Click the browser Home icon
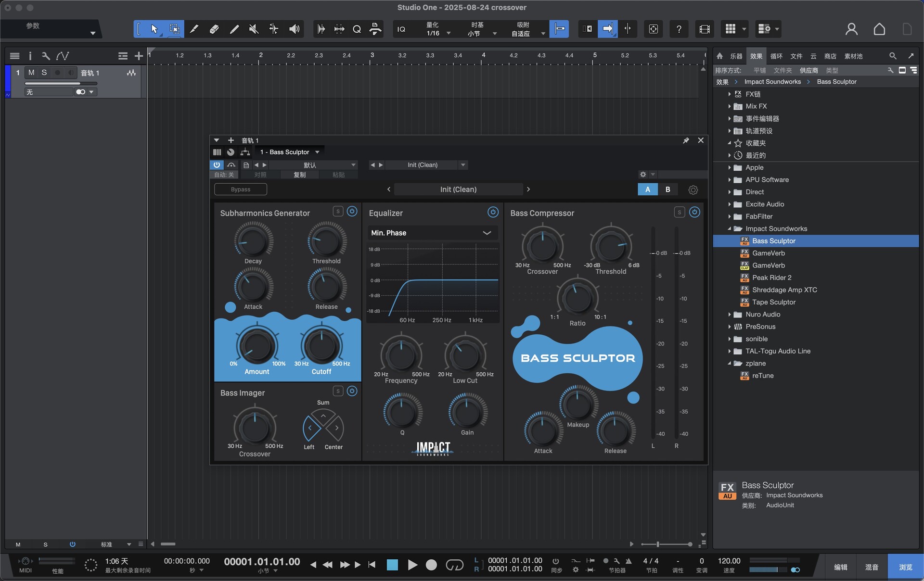924x581 pixels. 719,56
